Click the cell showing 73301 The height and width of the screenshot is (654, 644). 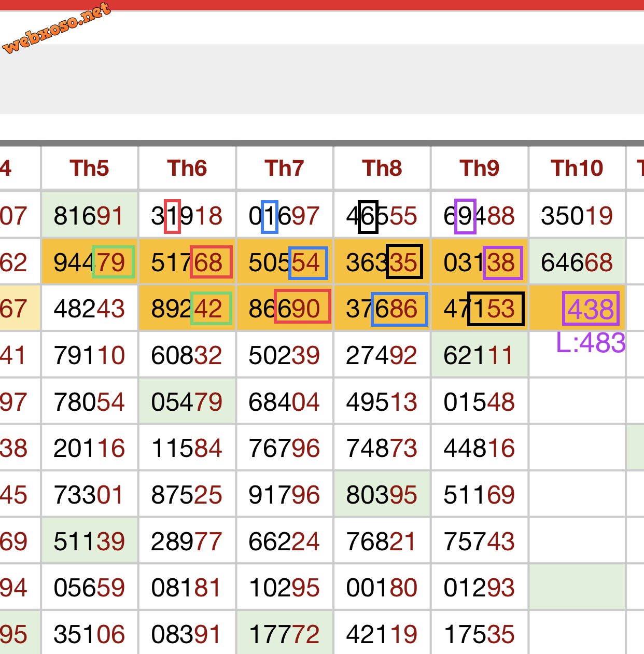[x=90, y=494]
